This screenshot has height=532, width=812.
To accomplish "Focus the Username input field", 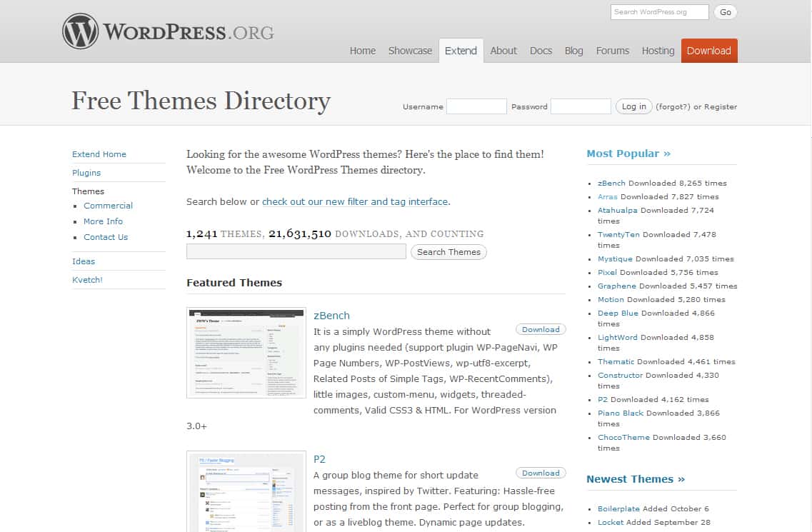I will click(x=476, y=106).
